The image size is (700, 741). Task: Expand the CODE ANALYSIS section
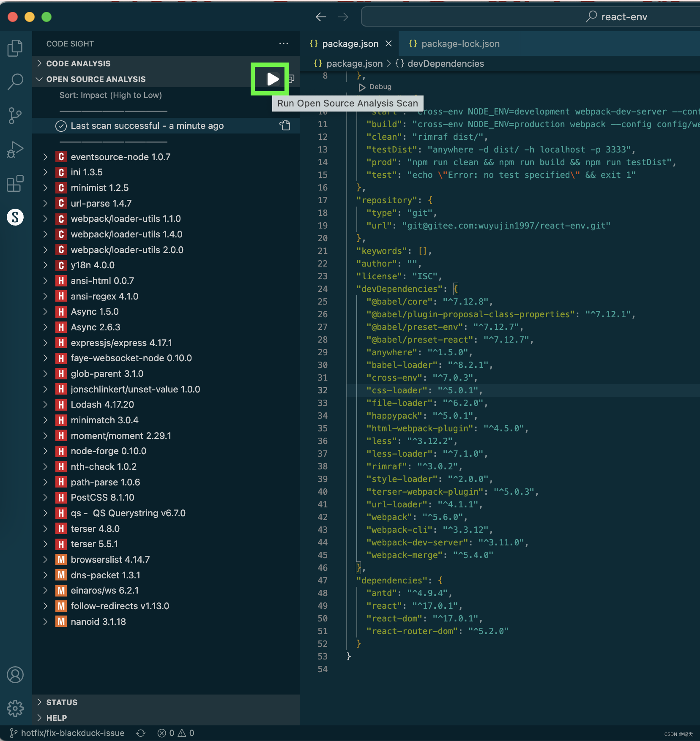pyautogui.click(x=166, y=63)
